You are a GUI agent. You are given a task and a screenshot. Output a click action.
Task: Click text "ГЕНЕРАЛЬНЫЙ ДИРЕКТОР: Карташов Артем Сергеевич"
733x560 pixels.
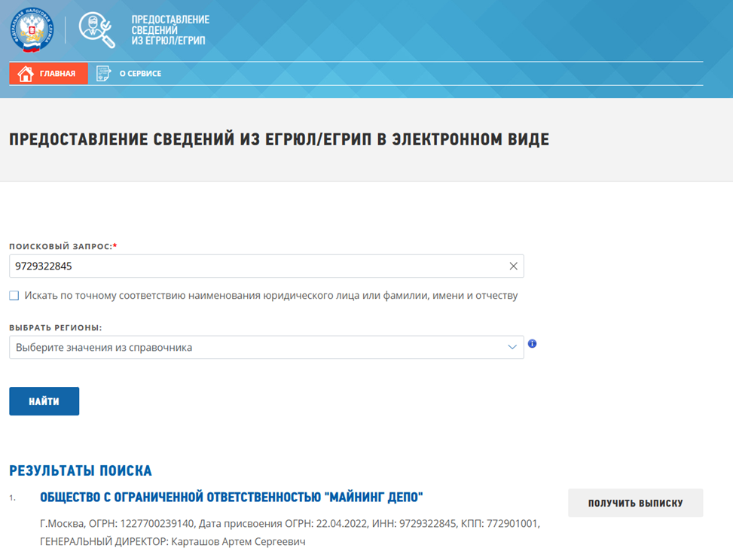pos(173,542)
